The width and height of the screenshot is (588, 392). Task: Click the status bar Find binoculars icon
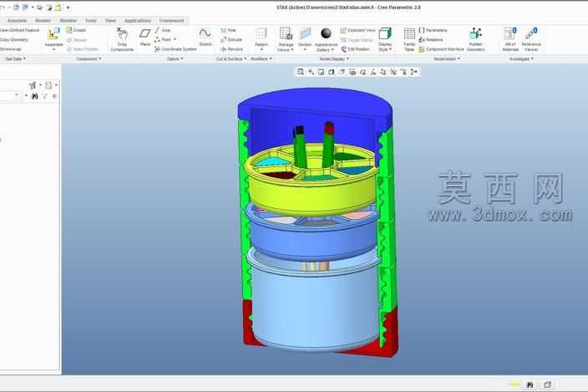pos(530,384)
